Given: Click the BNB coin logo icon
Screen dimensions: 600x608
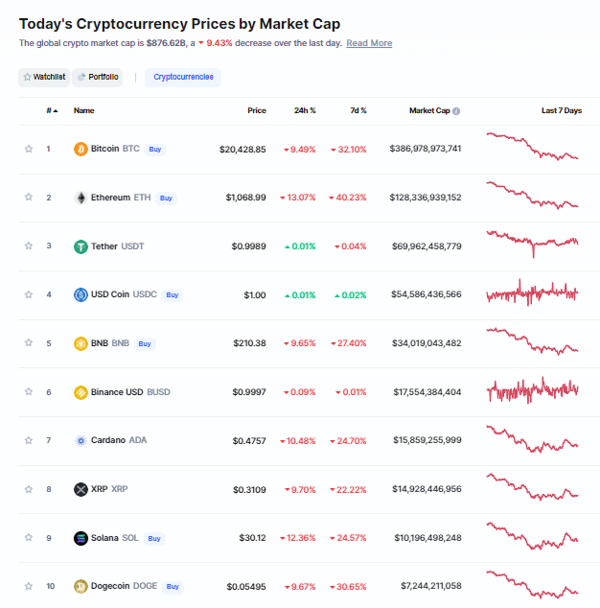Looking at the screenshot, I should (x=81, y=343).
